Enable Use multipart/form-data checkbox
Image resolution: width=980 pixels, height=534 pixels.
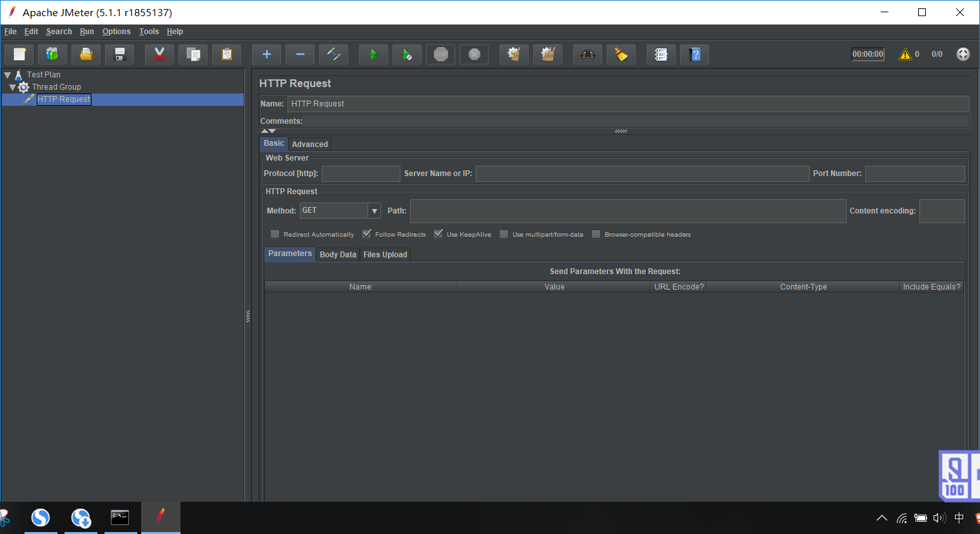[x=504, y=234]
